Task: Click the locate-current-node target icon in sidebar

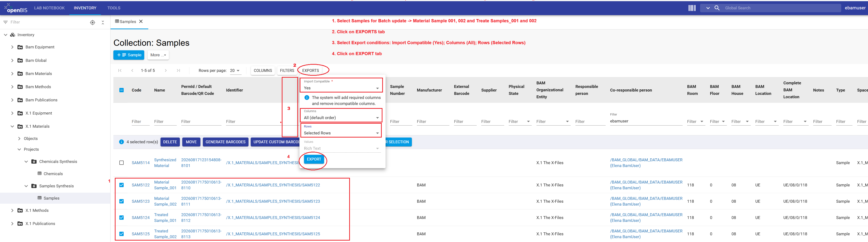Action: 93,22
